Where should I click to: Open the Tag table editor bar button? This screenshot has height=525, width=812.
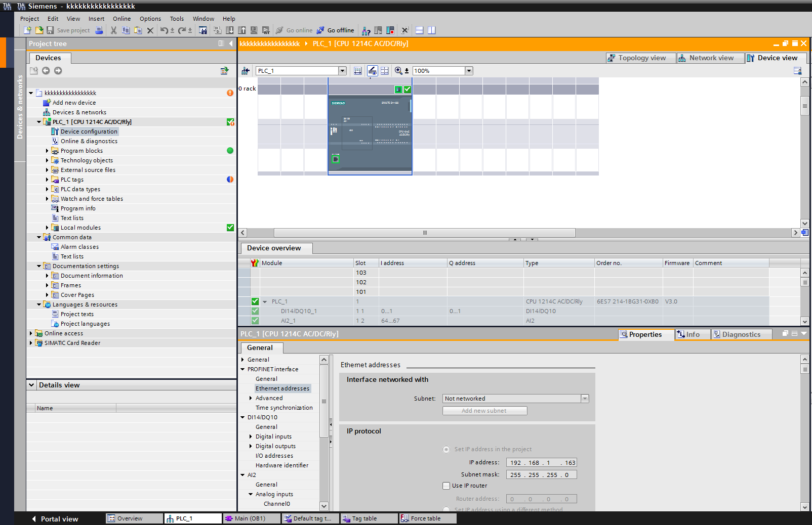point(369,518)
